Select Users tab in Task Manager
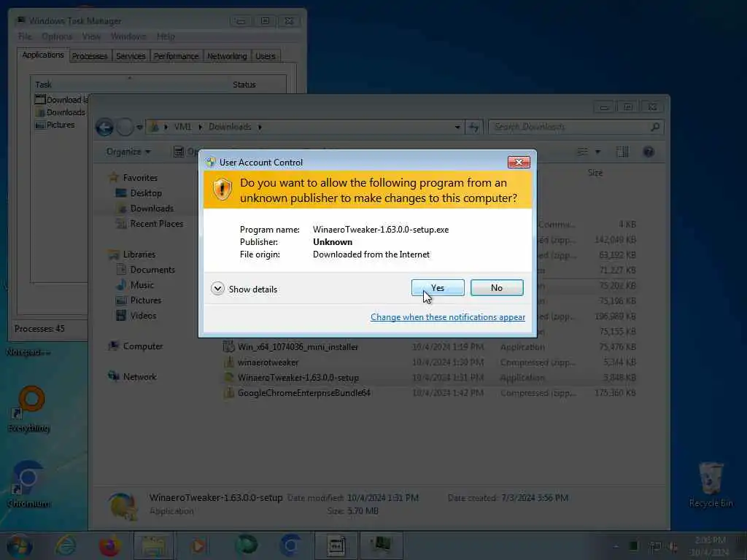 [265, 56]
